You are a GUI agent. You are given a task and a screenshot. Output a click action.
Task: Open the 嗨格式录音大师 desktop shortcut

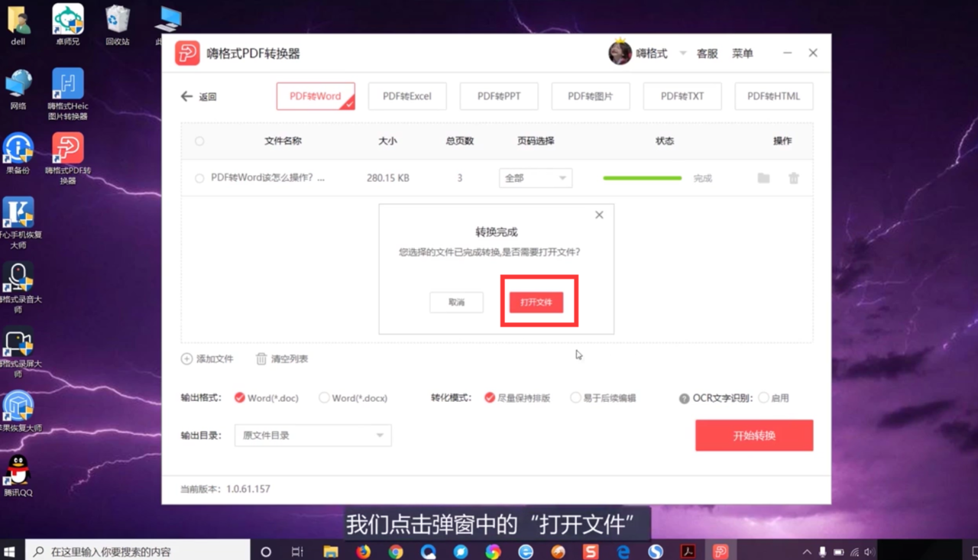pos(18,287)
